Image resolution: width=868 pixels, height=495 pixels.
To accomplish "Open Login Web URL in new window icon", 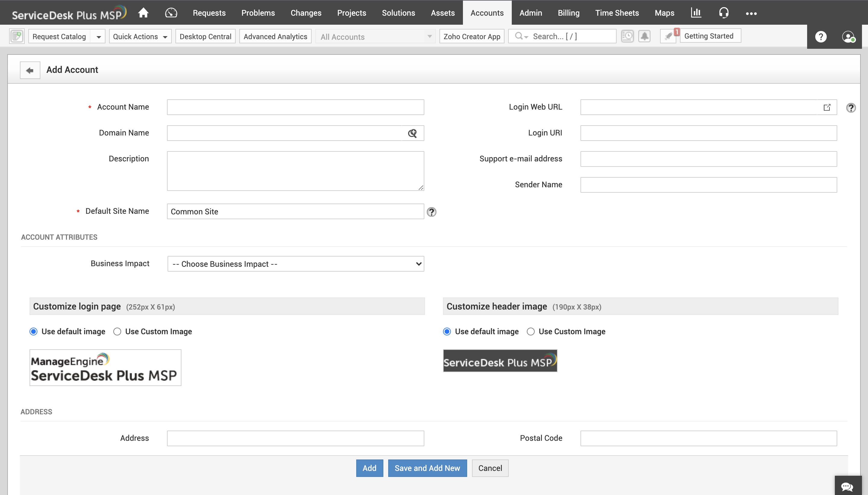I will (827, 107).
